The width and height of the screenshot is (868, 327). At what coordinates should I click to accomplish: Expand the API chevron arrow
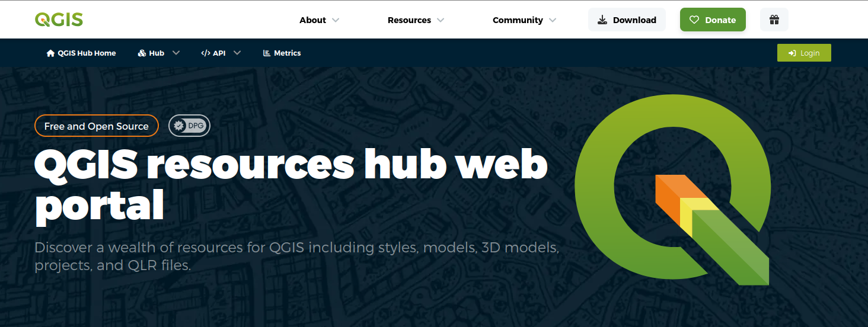coord(237,53)
